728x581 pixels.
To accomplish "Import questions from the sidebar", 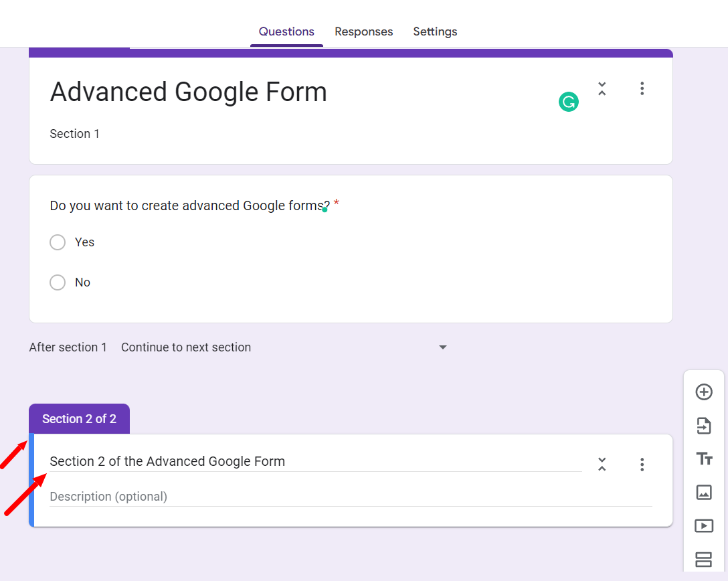I will [x=704, y=426].
